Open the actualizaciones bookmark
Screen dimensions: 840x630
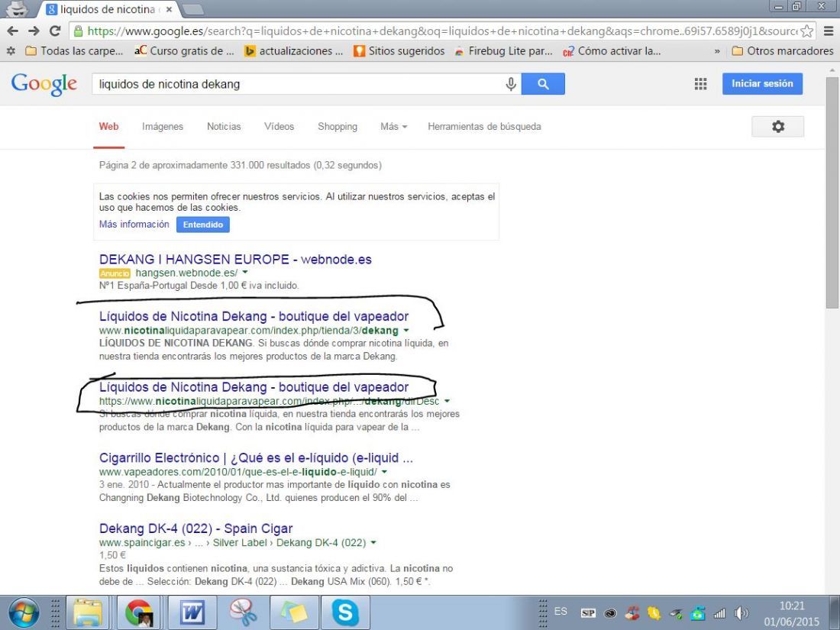tap(293, 51)
